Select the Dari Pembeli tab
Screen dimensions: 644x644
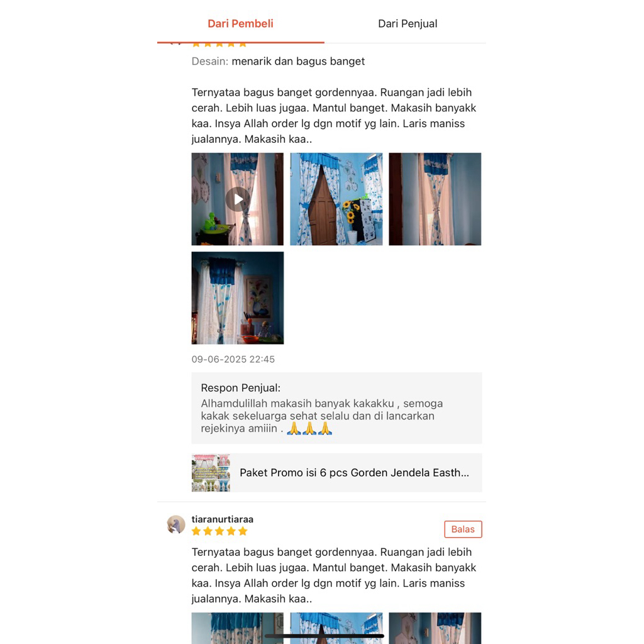240,23
